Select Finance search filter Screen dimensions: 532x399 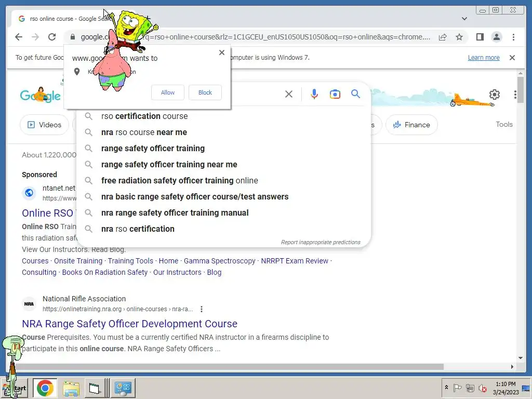[x=411, y=125]
